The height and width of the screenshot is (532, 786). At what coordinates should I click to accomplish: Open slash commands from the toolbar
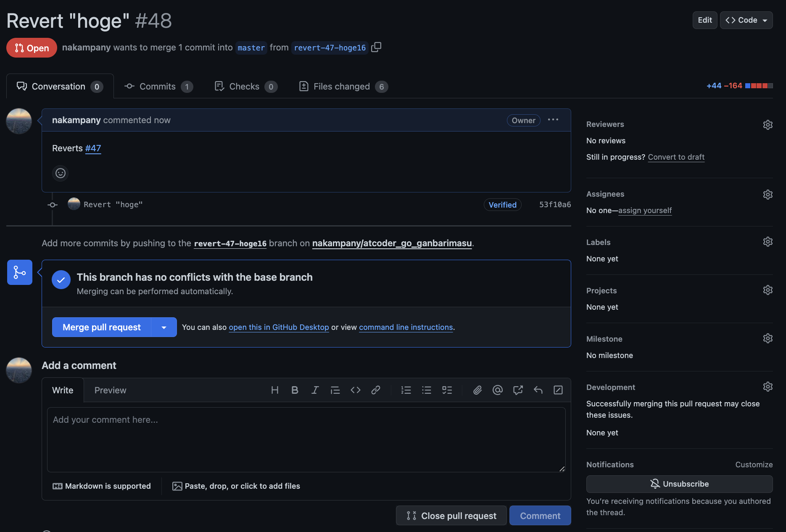click(558, 390)
